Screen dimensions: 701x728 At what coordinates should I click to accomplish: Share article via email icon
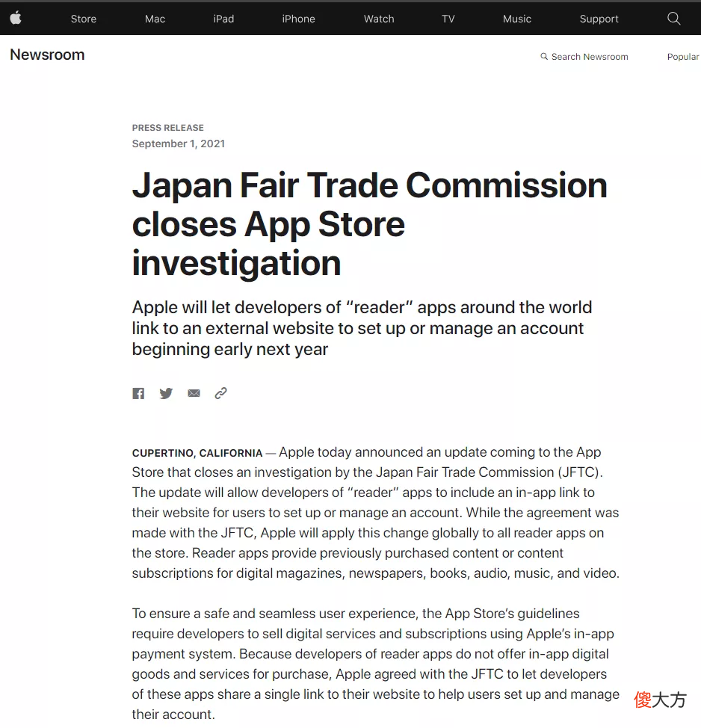click(x=194, y=393)
